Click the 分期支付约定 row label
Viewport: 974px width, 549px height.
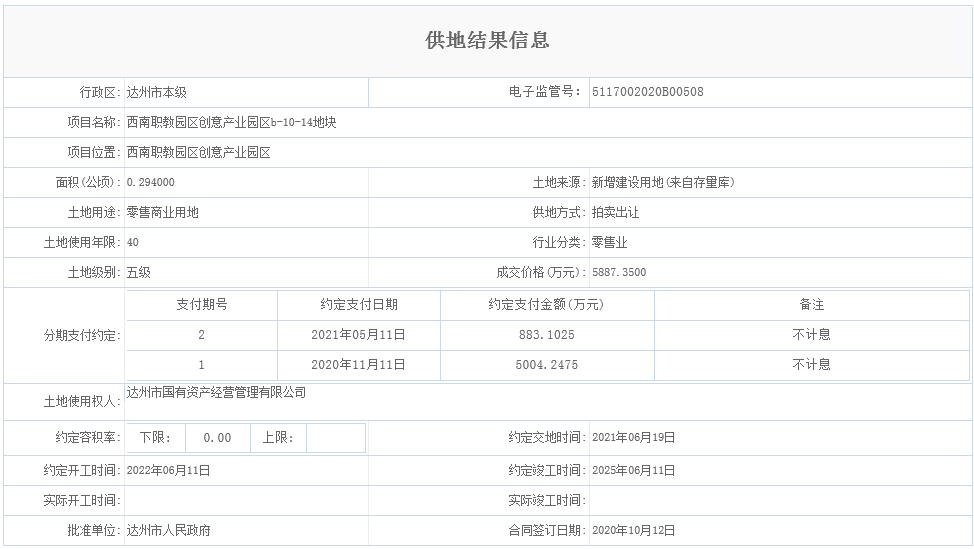[82, 336]
